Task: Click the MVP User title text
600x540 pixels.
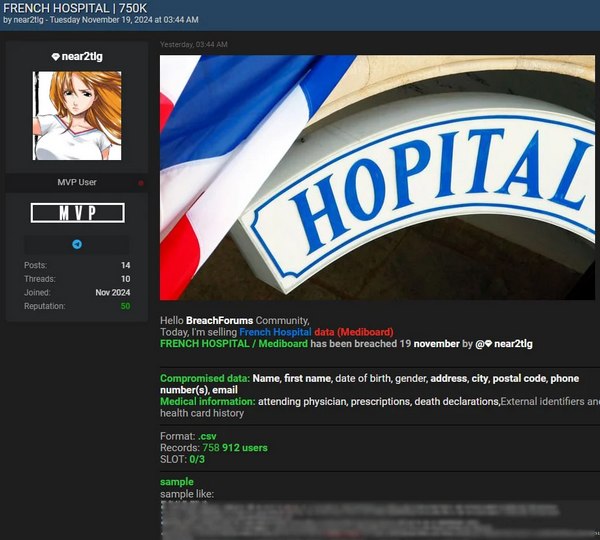Action: click(x=77, y=182)
